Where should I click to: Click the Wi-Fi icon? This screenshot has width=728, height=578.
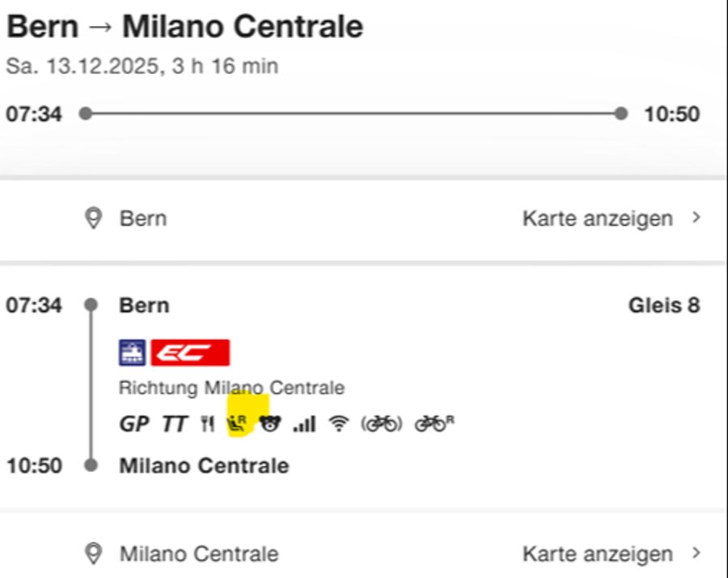tap(338, 423)
